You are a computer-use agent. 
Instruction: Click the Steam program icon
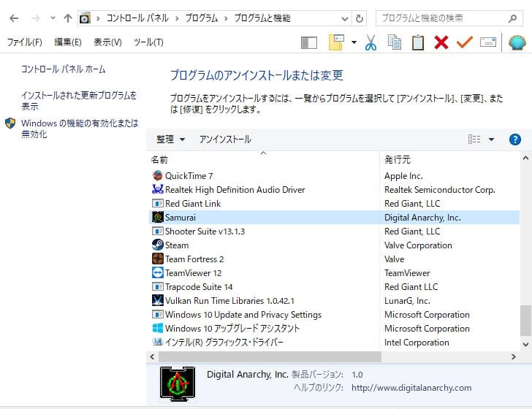157,245
